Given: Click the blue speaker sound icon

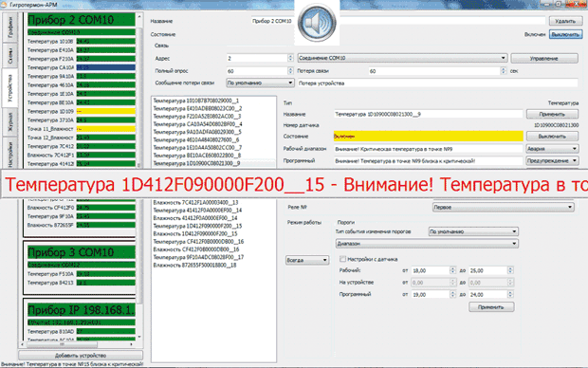Looking at the screenshot, I should [317, 23].
